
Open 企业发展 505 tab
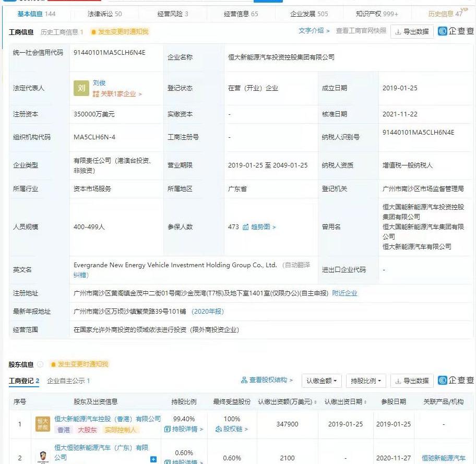click(x=309, y=14)
